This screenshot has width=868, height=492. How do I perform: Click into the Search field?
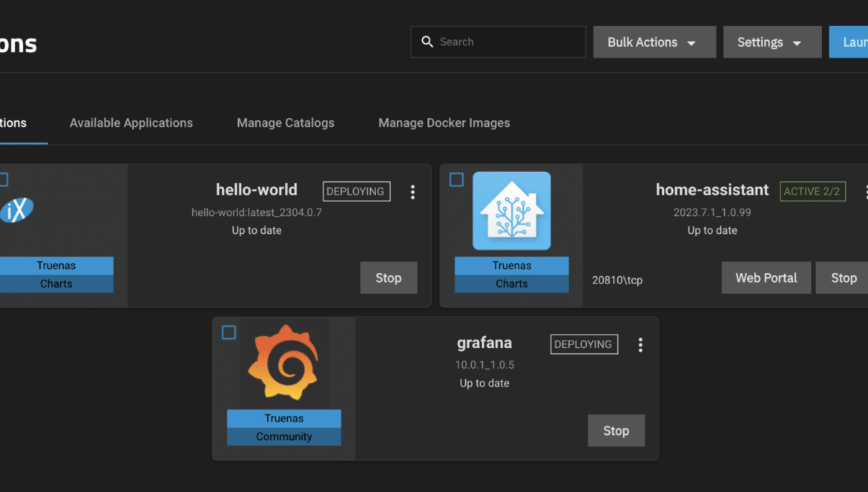(x=499, y=42)
